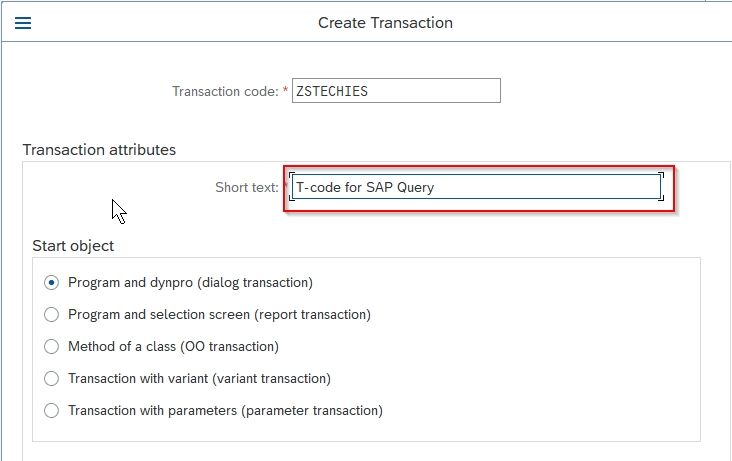Click the 'Method of a class (OO transaction)' text

coord(173,347)
